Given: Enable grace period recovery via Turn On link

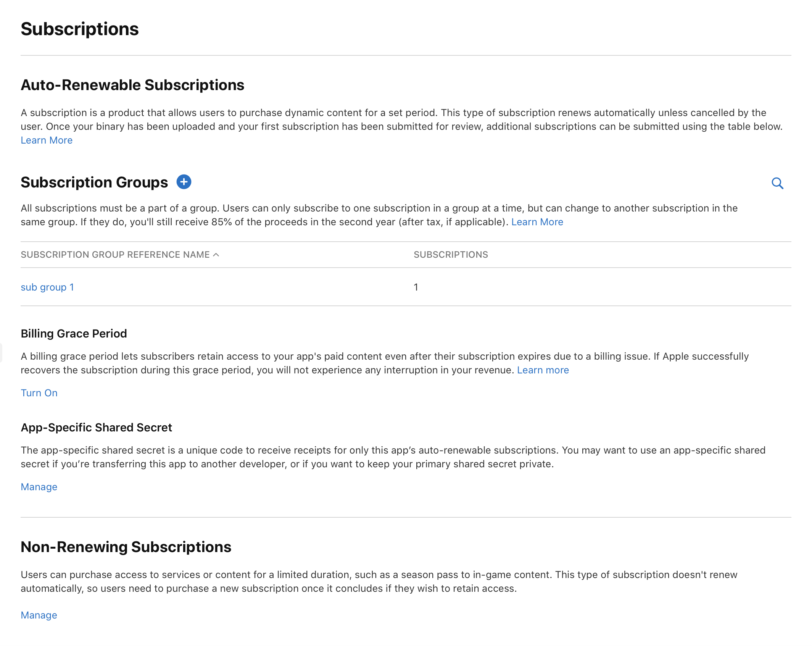Looking at the screenshot, I should (39, 392).
